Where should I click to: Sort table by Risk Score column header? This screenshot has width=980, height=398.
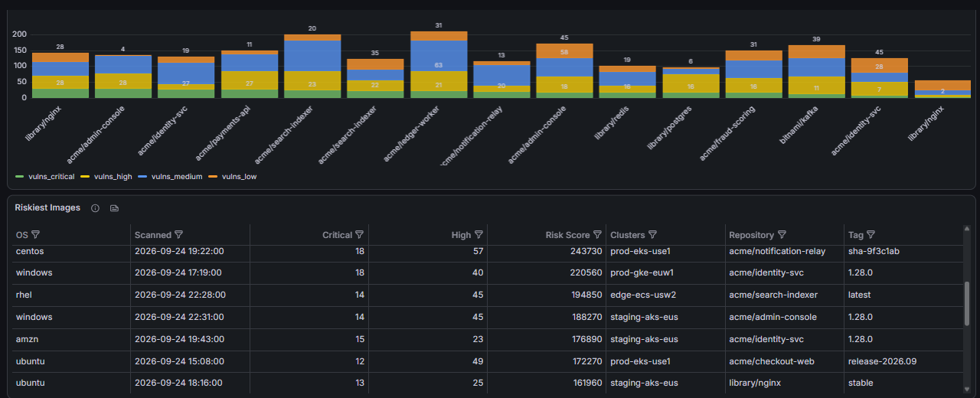(x=567, y=235)
